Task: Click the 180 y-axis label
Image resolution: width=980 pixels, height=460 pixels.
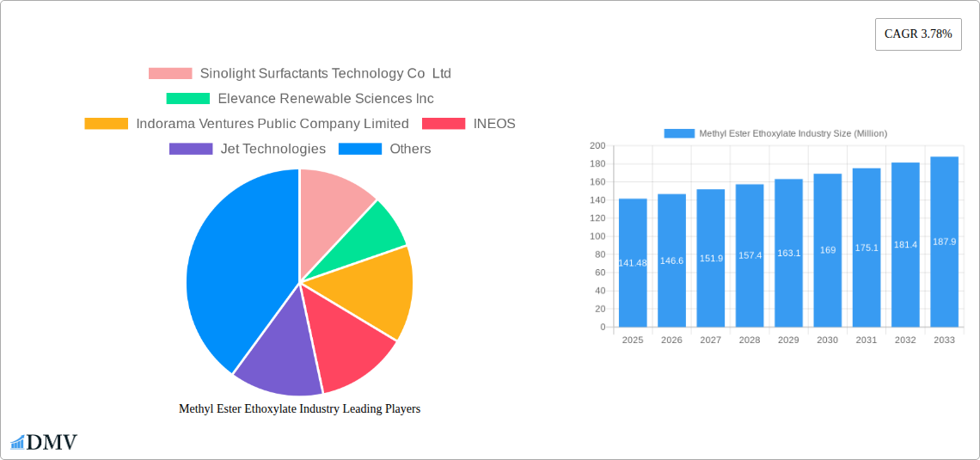Action: 597,163
